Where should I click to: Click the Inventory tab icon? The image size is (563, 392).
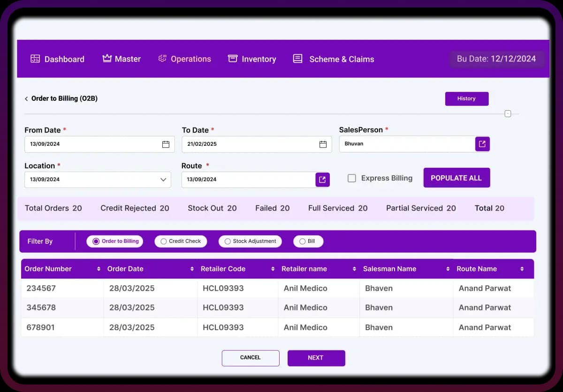(232, 59)
